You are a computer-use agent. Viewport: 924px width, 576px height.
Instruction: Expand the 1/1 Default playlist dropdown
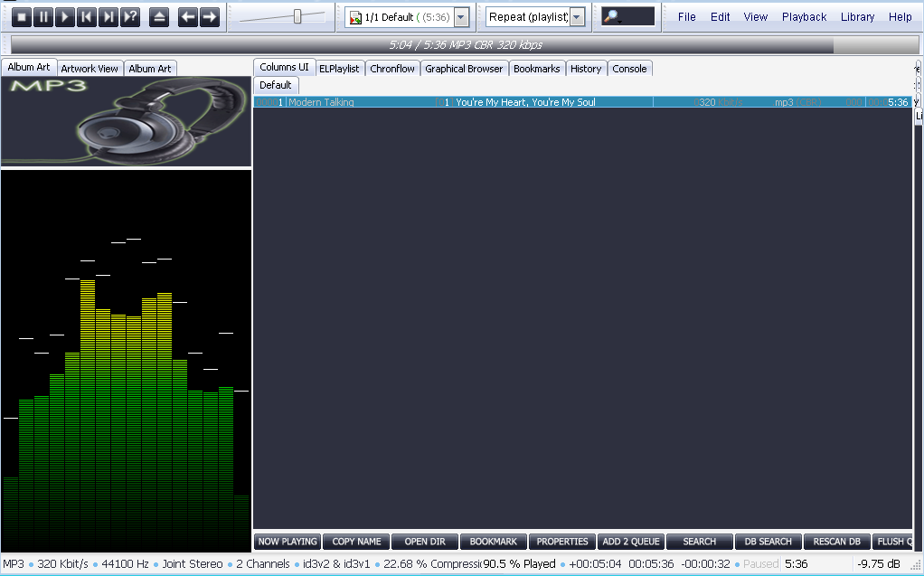pos(461,17)
